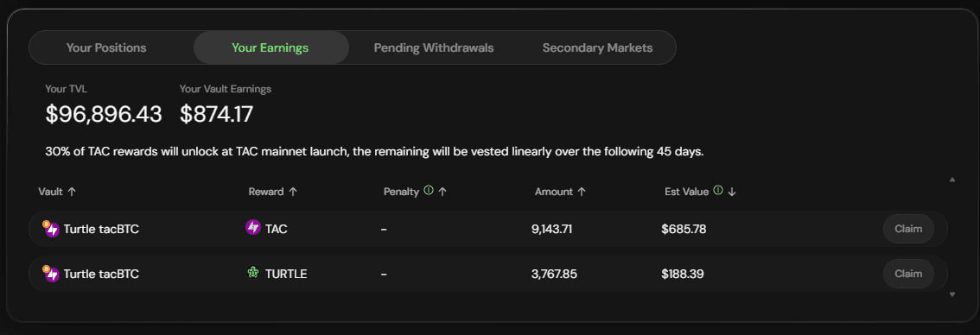Sort by Amount column arrow
Screen dimensions: 980x335
tap(582, 192)
